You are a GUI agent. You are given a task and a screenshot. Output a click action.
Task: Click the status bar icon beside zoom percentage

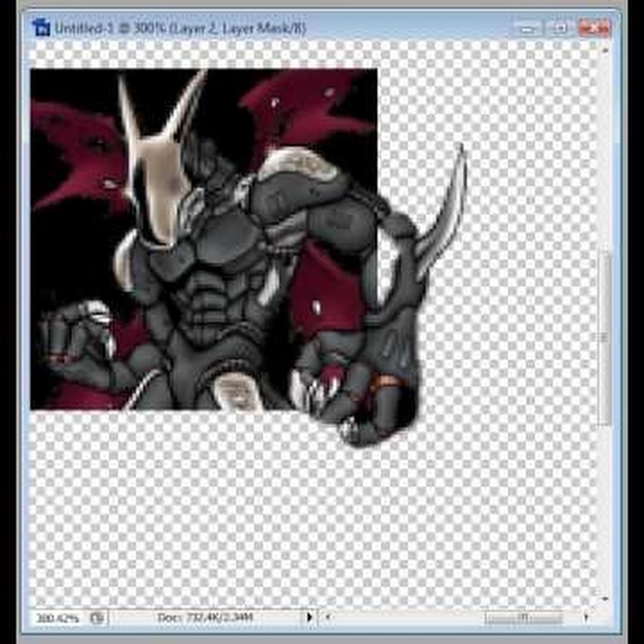(x=97, y=617)
